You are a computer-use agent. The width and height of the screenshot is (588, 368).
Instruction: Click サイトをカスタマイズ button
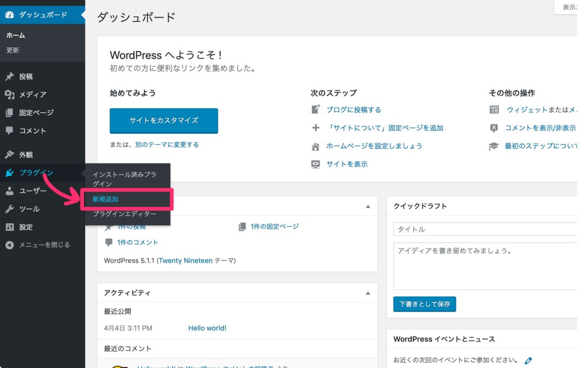[164, 120]
